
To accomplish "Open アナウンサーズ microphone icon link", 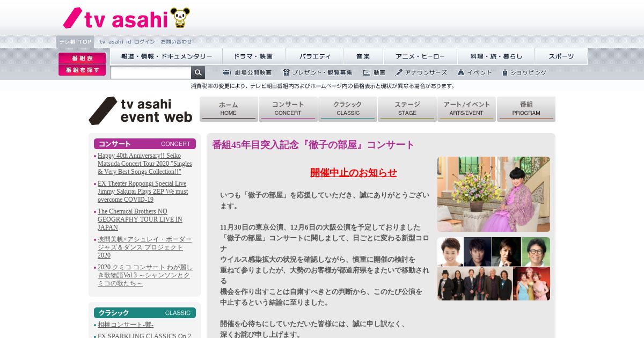I will coord(421,72).
